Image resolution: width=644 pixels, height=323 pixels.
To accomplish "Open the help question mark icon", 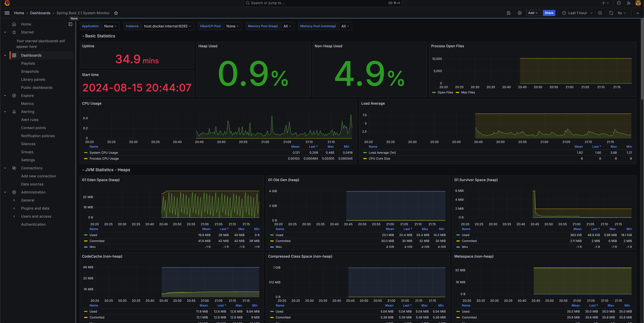I will (x=619, y=3).
